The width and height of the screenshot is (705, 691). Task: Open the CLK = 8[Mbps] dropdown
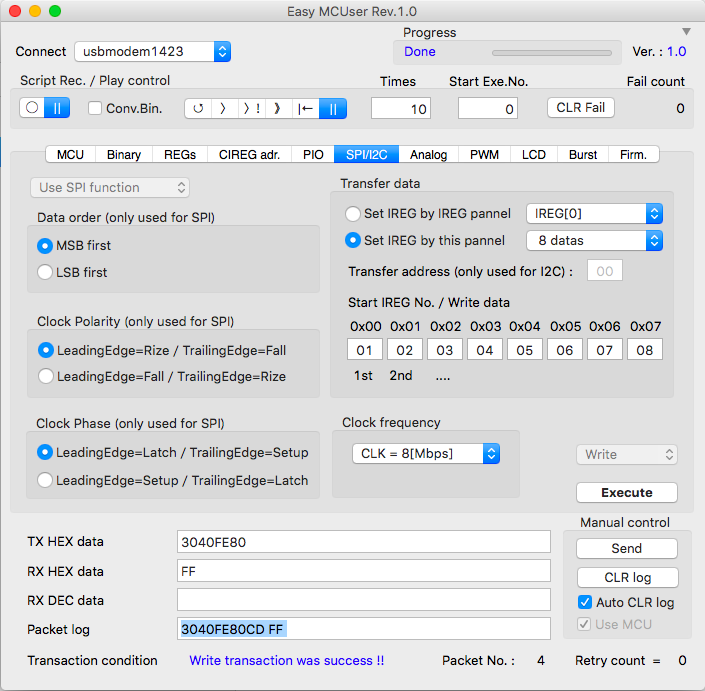pos(426,454)
